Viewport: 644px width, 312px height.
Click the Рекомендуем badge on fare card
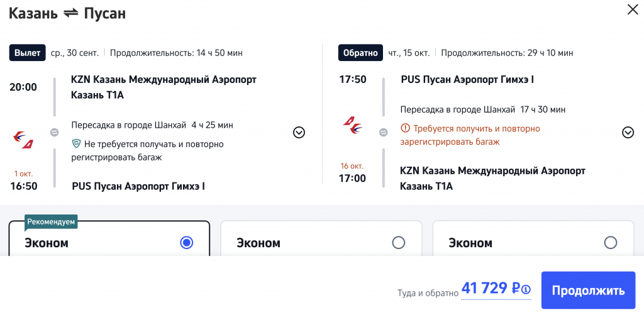point(51,221)
